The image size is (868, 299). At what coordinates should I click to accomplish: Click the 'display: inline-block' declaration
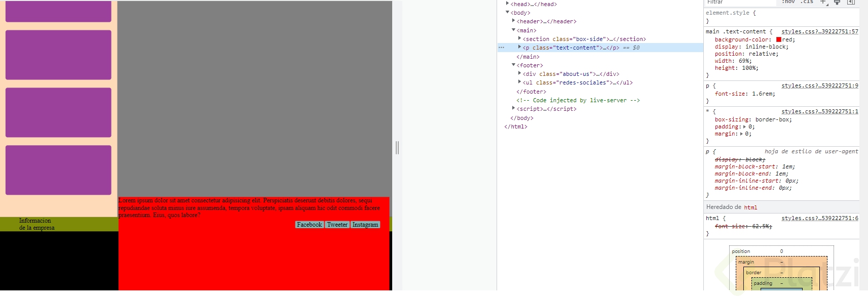pos(752,47)
